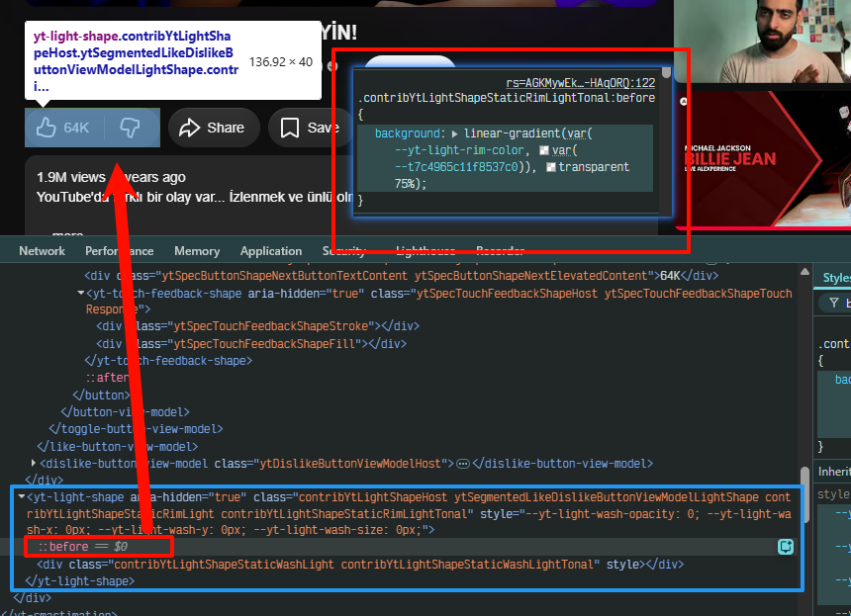Click the --yt-light-rim-color variable name

[x=459, y=150]
